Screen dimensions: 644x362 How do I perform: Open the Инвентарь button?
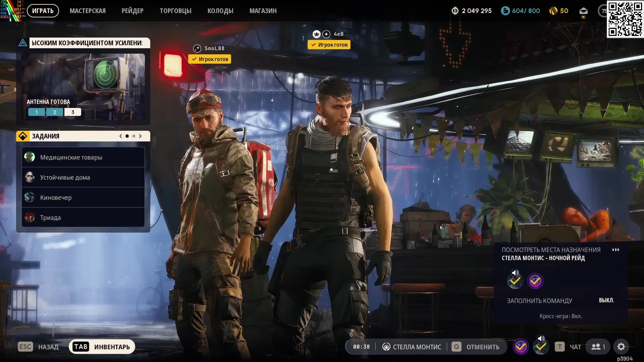[102, 347]
